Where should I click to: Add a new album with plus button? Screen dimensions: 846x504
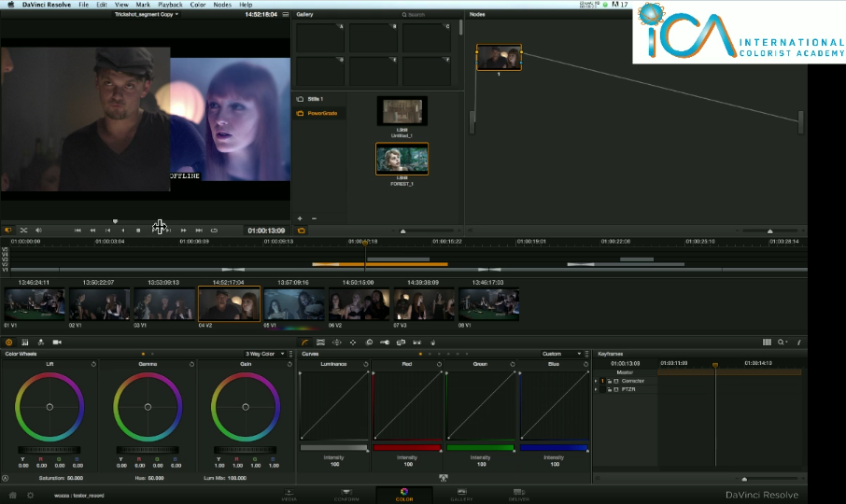[300, 218]
